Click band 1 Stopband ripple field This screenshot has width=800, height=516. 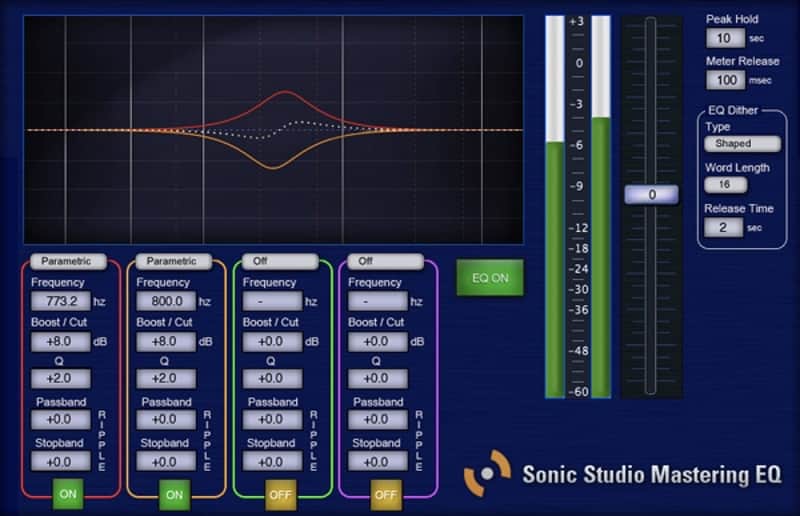61,461
